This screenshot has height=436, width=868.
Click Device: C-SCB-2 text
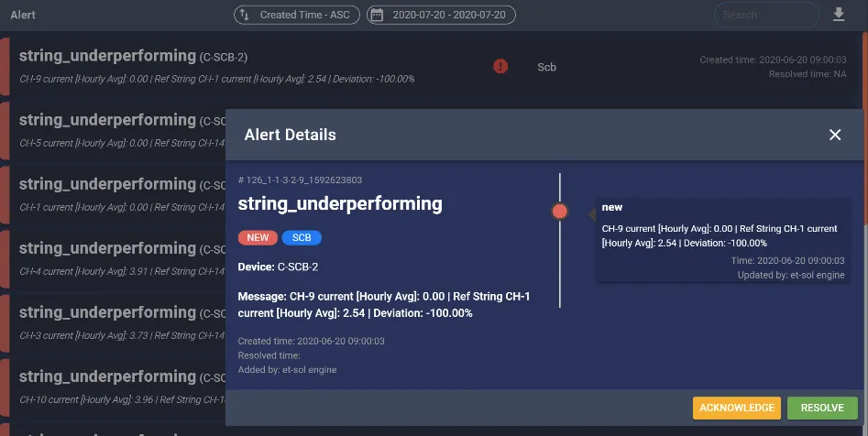278,267
